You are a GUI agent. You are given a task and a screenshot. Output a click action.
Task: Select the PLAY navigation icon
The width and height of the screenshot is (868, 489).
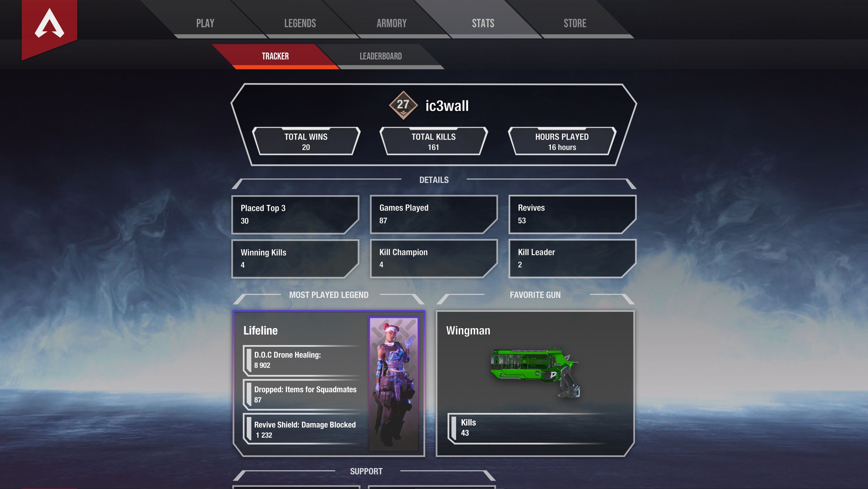point(206,23)
